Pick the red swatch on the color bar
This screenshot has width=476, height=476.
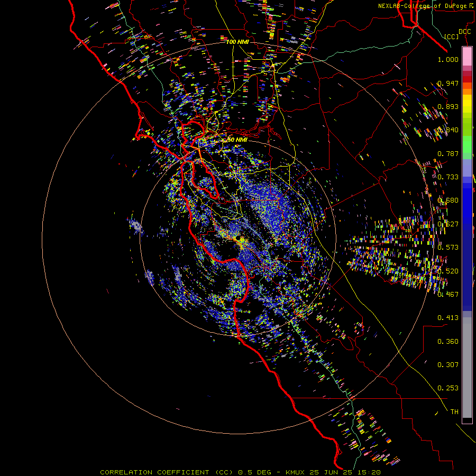click(467, 79)
